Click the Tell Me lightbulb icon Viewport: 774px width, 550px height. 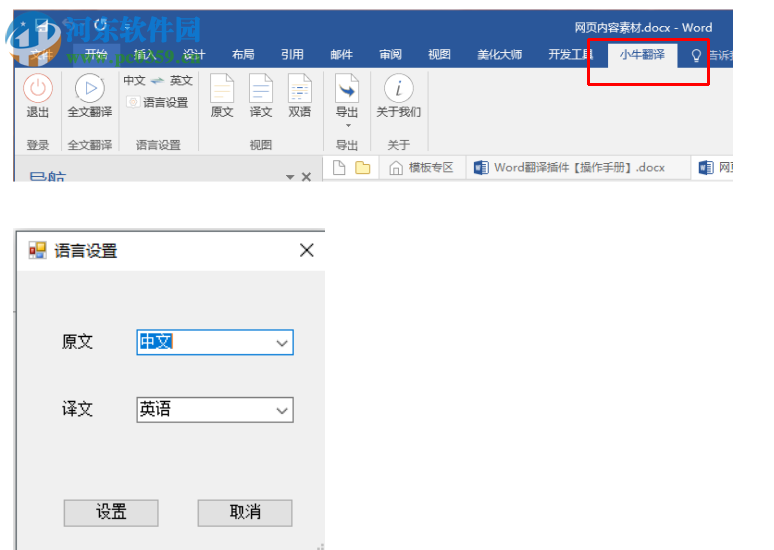pyautogui.click(x=696, y=55)
